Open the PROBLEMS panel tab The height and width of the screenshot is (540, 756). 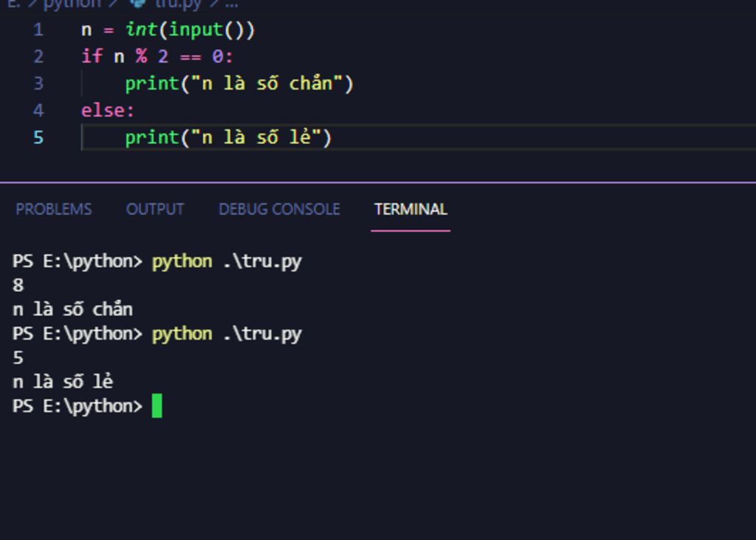[x=54, y=209]
